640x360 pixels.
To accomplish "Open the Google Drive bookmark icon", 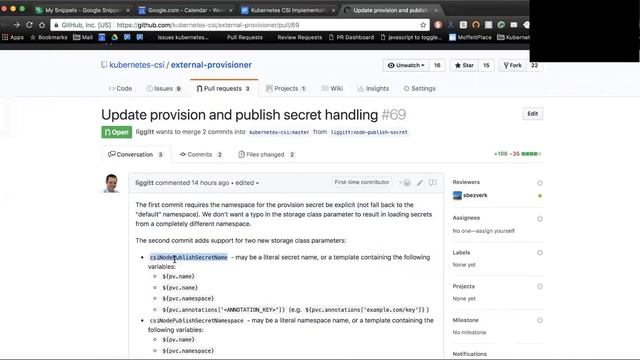I will tap(115, 37).
